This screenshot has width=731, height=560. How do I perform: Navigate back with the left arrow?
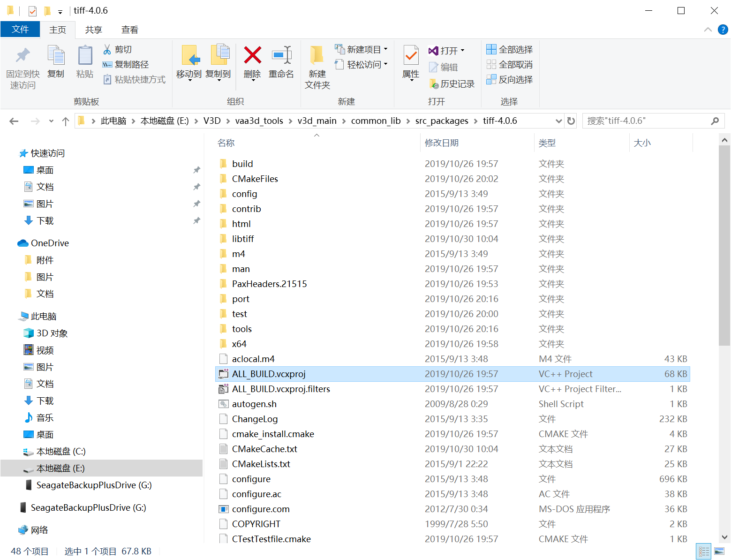click(14, 121)
